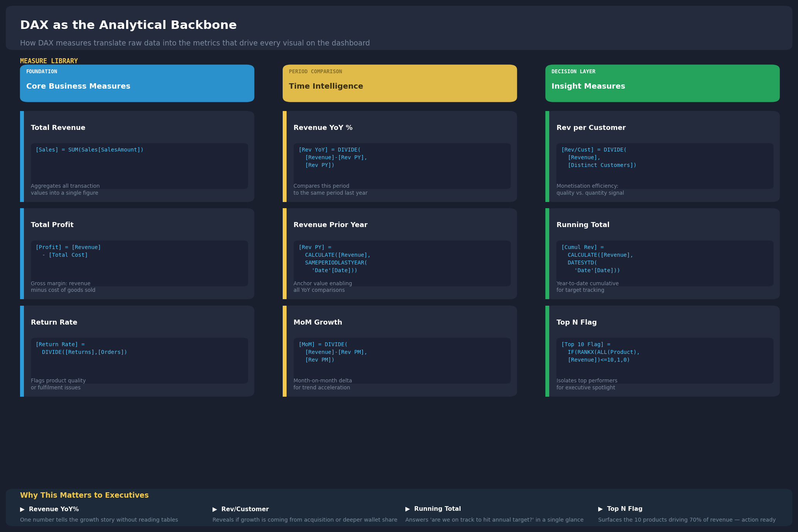Viewport: 798px width, 532px height.
Task: Click the [Distinct Customers]) code line
Action: (x=602, y=165)
